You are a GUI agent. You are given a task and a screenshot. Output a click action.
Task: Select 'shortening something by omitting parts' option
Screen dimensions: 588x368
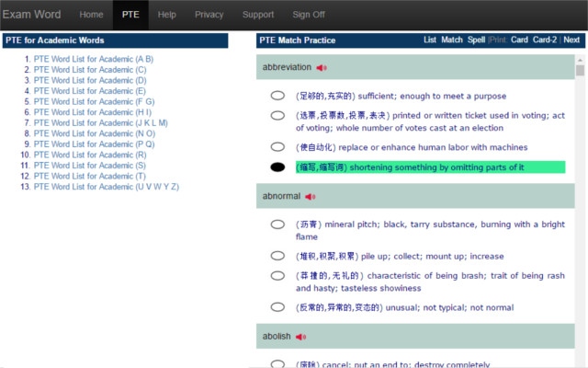277,167
